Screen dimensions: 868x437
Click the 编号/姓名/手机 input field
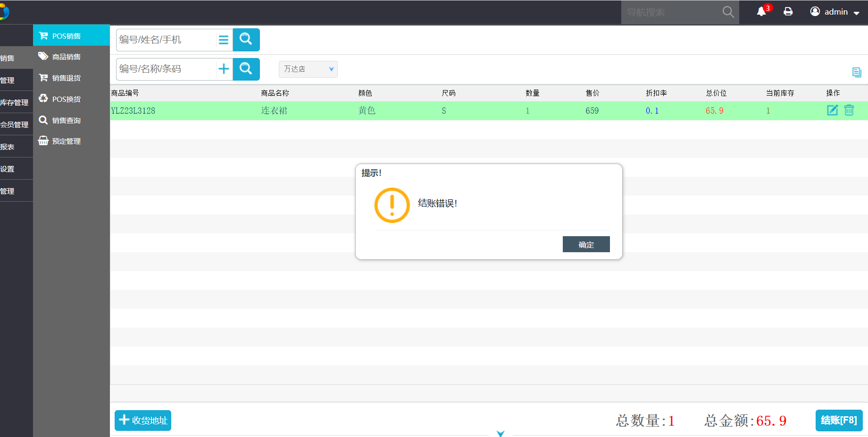tap(165, 40)
